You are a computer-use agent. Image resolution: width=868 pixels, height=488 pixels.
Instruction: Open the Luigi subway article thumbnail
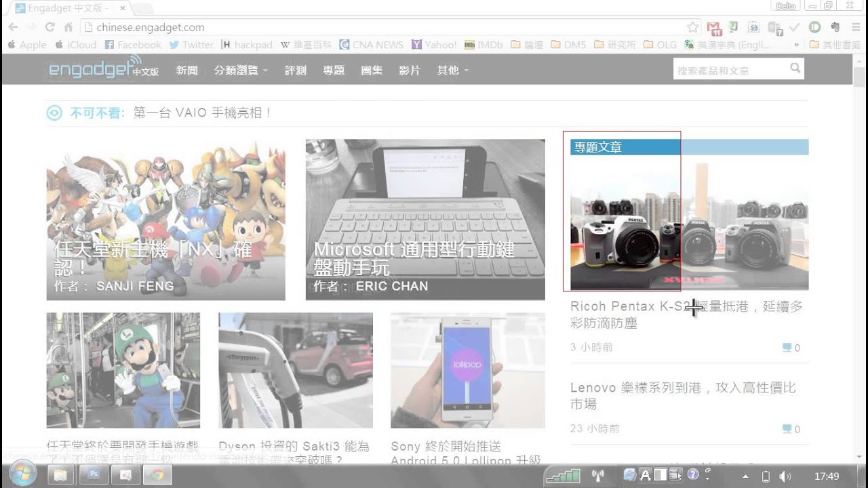[x=123, y=370]
